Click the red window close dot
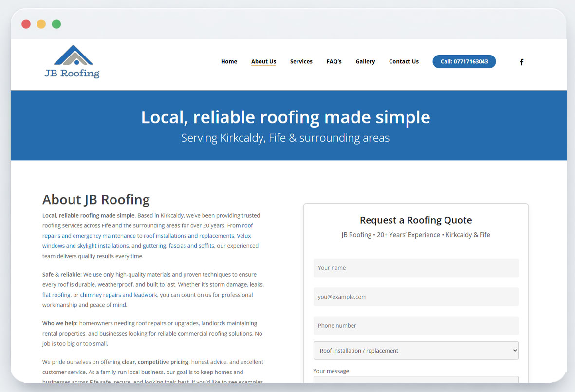 (26, 24)
